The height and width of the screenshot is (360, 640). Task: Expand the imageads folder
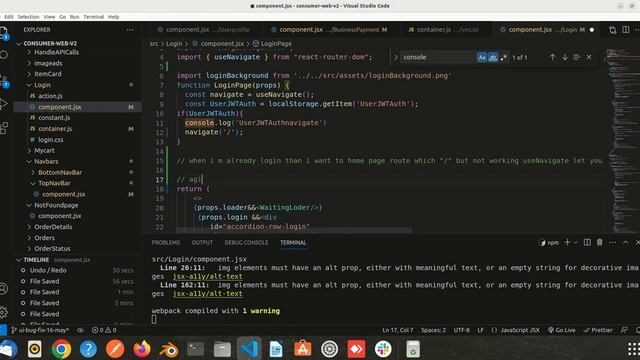tap(48, 63)
